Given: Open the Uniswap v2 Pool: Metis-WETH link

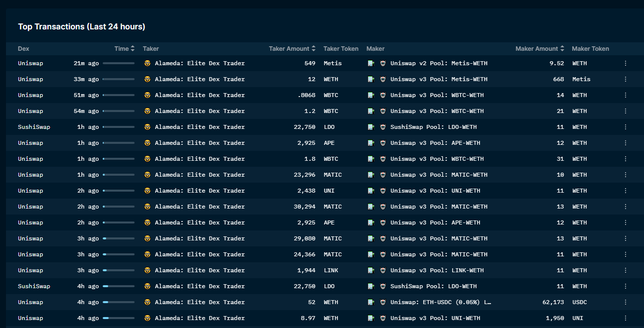Looking at the screenshot, I should click(439, 63).
